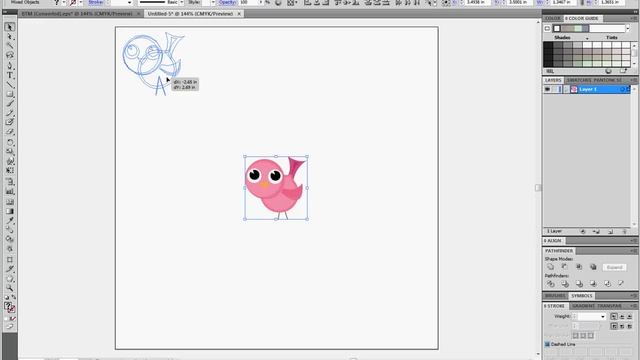
Task: Switch to the DTM [Converted].eps document tab
Action: click(x=77, y=13)
